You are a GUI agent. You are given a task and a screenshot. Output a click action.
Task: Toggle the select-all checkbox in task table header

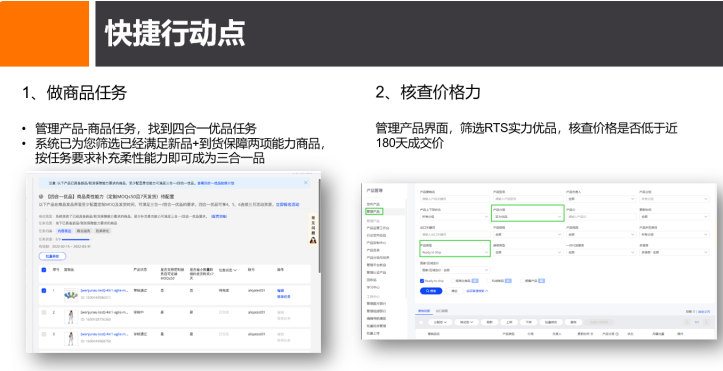44,270
